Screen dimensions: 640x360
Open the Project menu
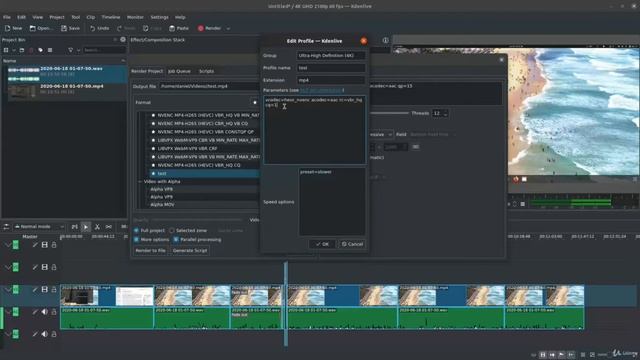(57, 17)
